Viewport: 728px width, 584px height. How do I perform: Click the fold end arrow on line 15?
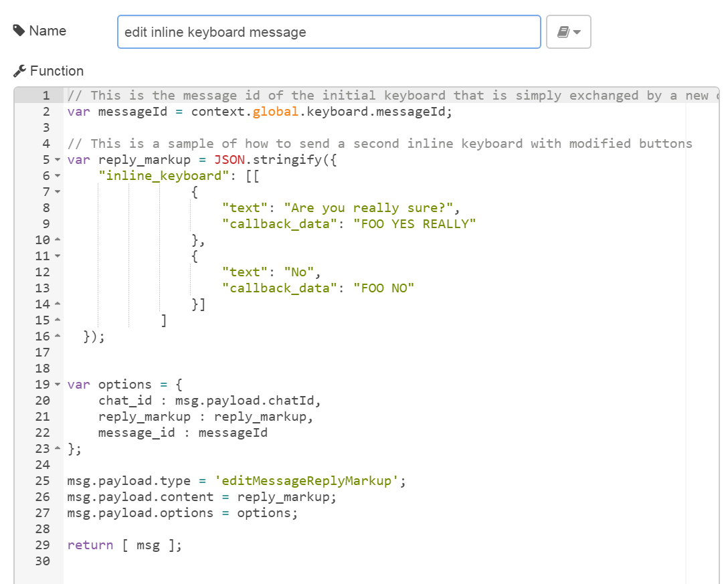point(57,321)
